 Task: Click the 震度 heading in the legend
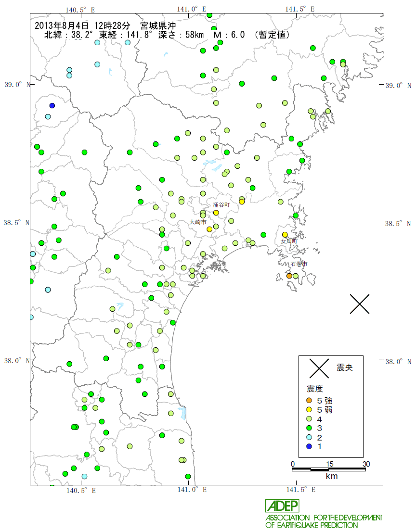click(x=314, y=389)
